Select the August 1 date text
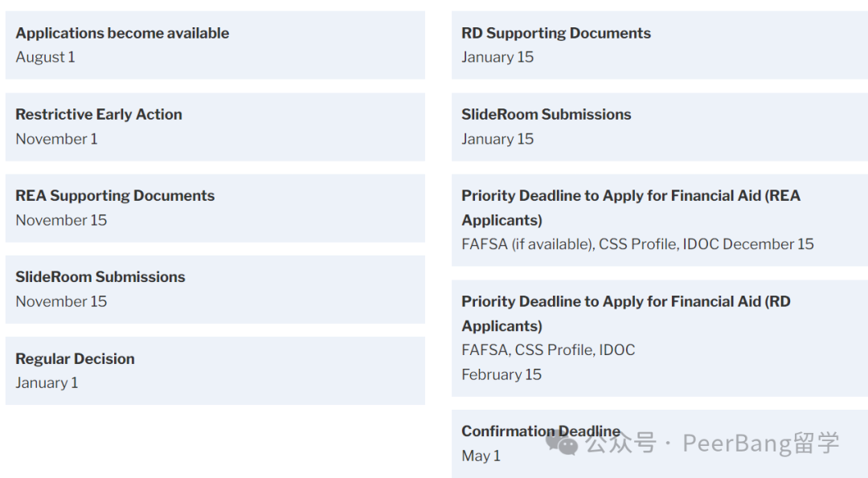 45,57
